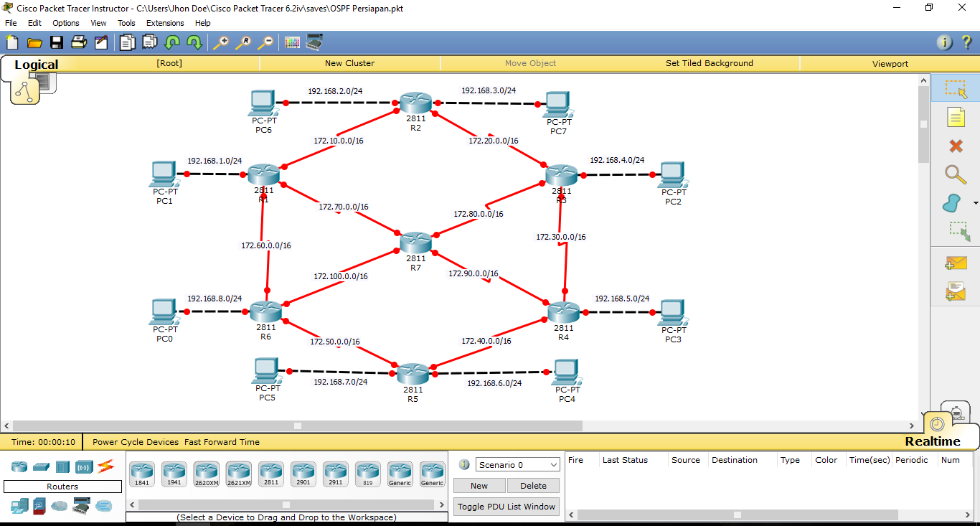The height and width of the screenshot is (526, 980).
Task: Click Set Tiled Background
Action: tap(709, 63)
